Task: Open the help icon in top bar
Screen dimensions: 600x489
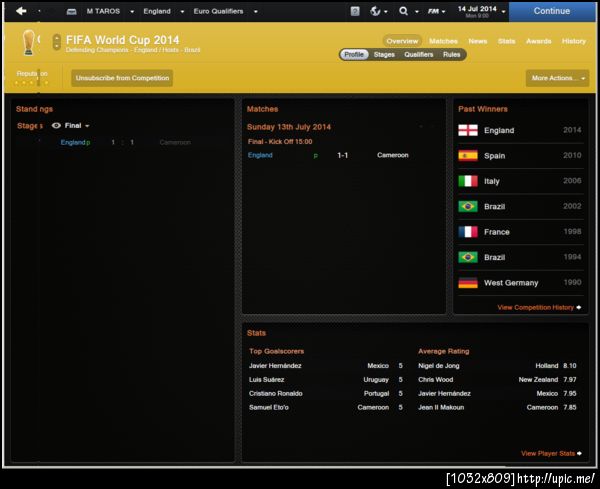Action: tap(355, 11)
